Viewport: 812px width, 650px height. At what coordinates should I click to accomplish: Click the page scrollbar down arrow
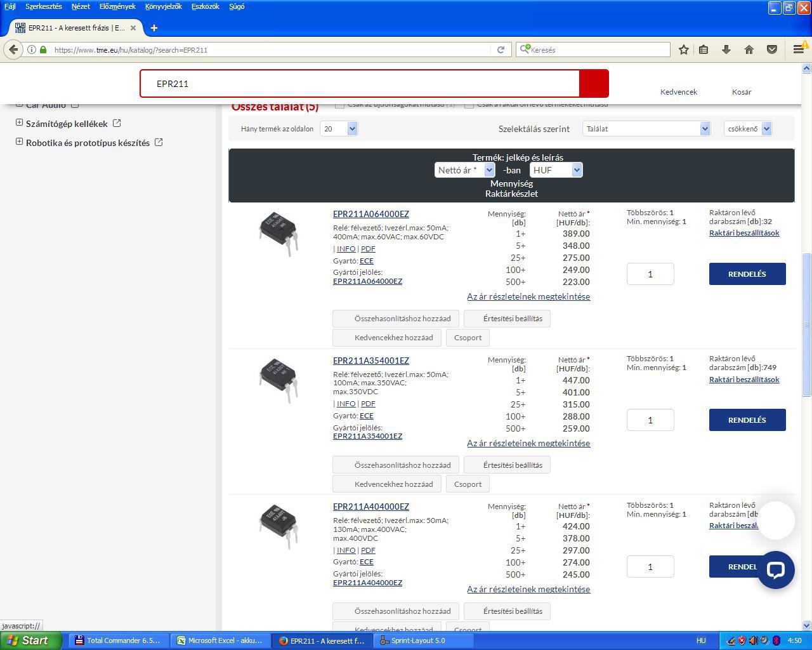[x=807, y=625]
